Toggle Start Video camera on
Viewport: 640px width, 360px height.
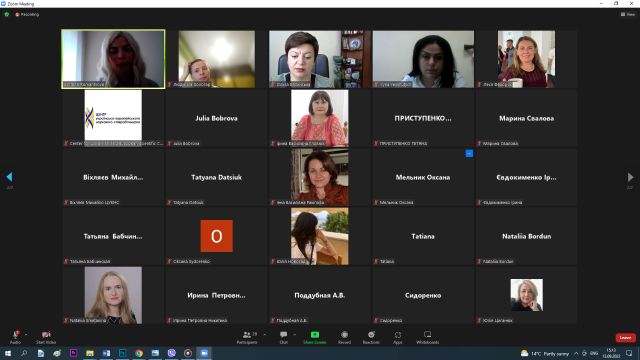tap(46, 337)
